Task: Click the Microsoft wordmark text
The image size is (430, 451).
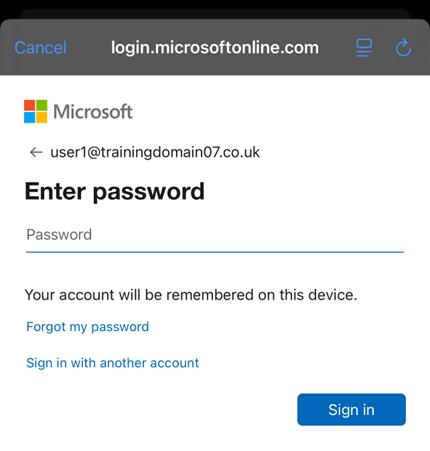Action: click(93, 112)
